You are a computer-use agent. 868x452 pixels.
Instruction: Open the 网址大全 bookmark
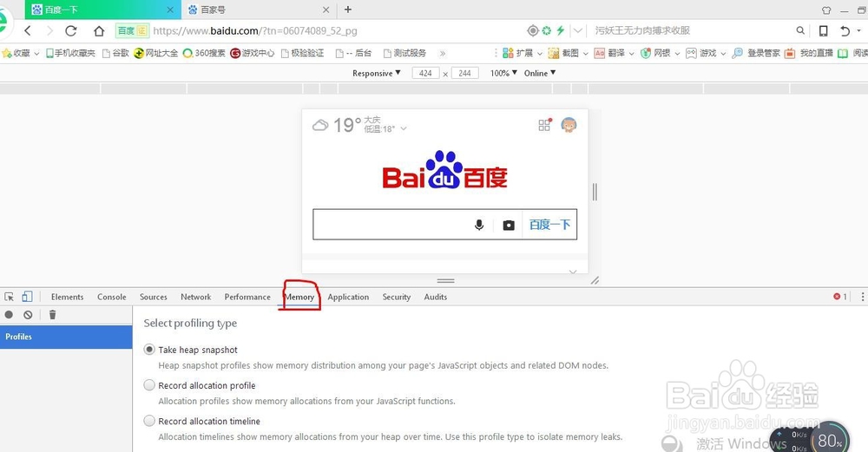pos(156,53)
